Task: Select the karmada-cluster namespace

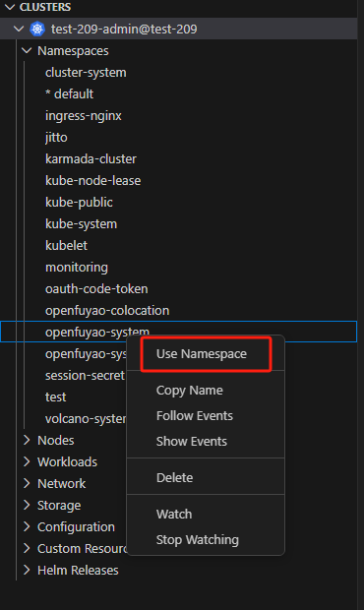Action: pos(91,158)
